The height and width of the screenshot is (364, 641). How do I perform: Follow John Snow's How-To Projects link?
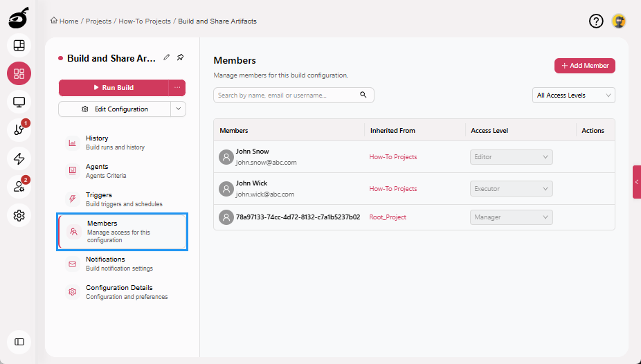pos(393,157)
